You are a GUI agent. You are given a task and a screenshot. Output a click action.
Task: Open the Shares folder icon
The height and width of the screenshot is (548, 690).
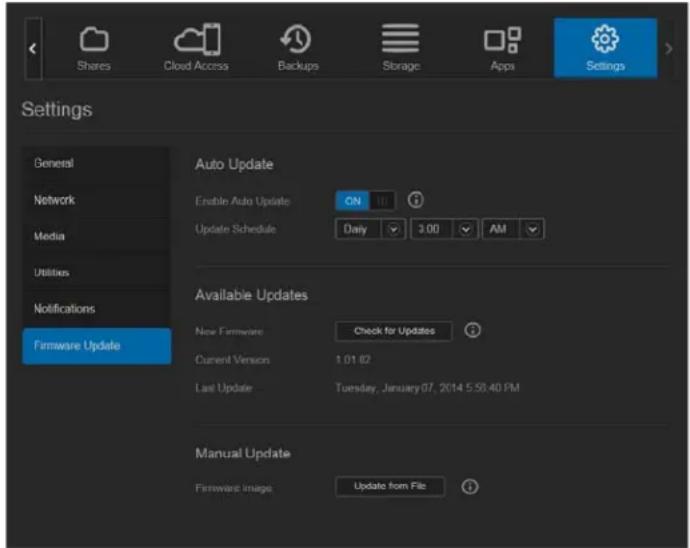pyautogui.click(x=94, y=39)
